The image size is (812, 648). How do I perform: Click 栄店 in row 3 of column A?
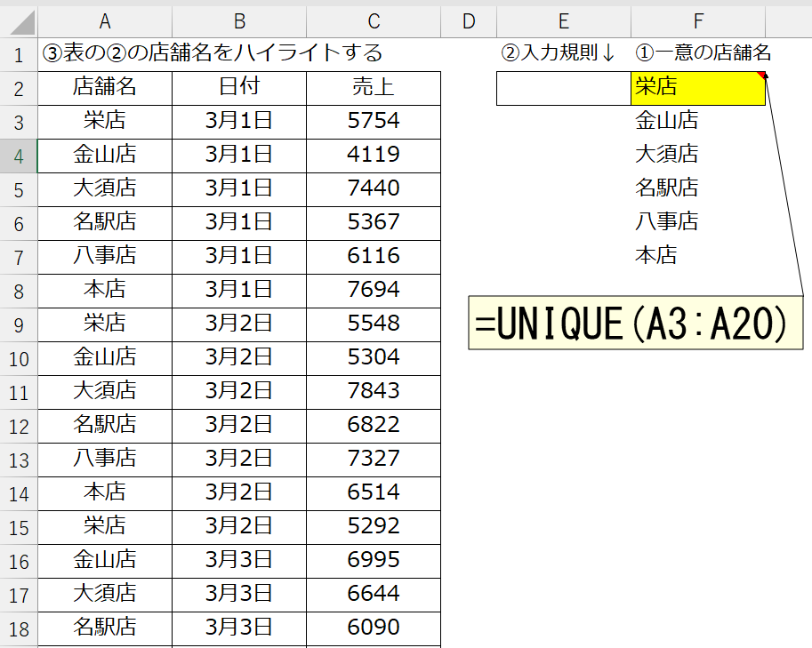pyautogui.click(x=105, y=122)
